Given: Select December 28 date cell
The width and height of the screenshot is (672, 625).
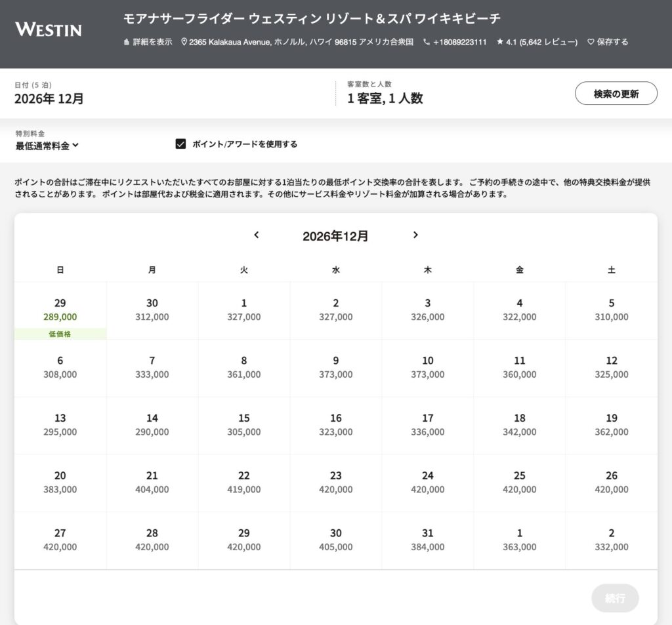Looking at the screenshot, I should (152, 540).
